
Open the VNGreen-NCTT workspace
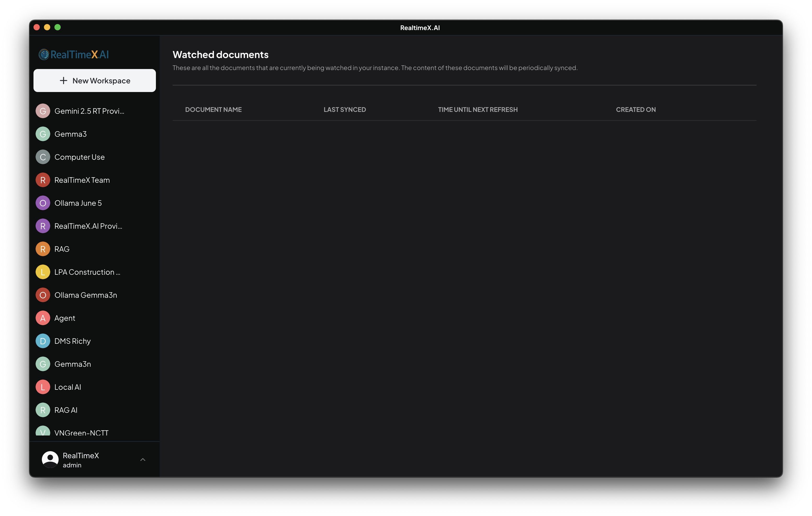(81, 432)
